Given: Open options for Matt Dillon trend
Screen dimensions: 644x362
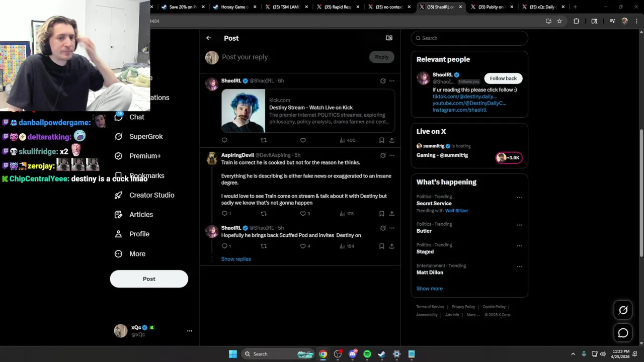Looking at the screenshot, I should point(519,266).
